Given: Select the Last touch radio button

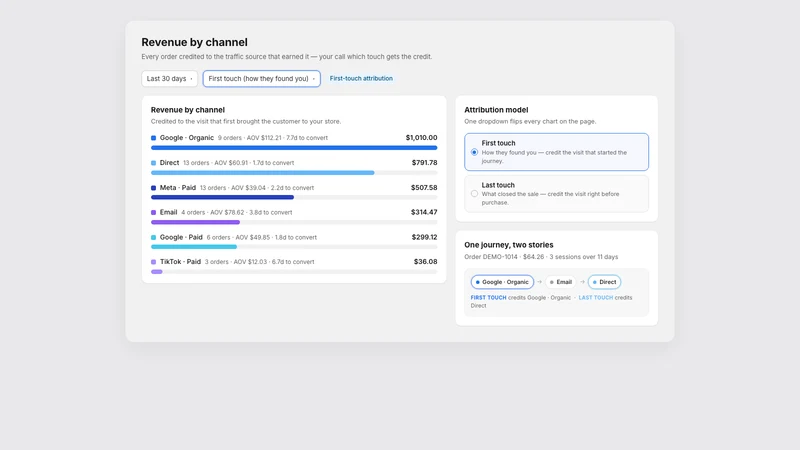Looking at the screenshot, I should coord(474,194).
